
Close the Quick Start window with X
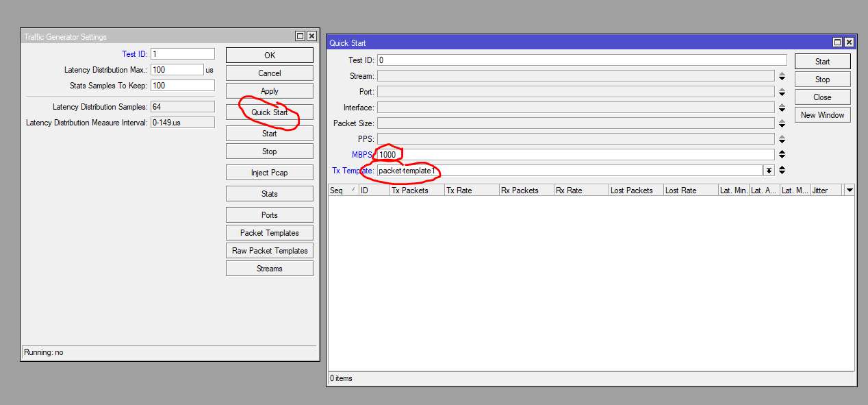click(850, 42)
